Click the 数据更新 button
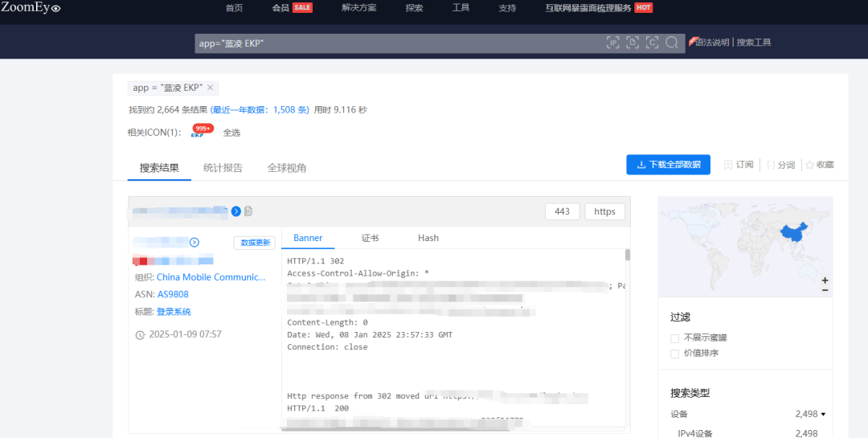868x438 pixels. click(255, 243)
